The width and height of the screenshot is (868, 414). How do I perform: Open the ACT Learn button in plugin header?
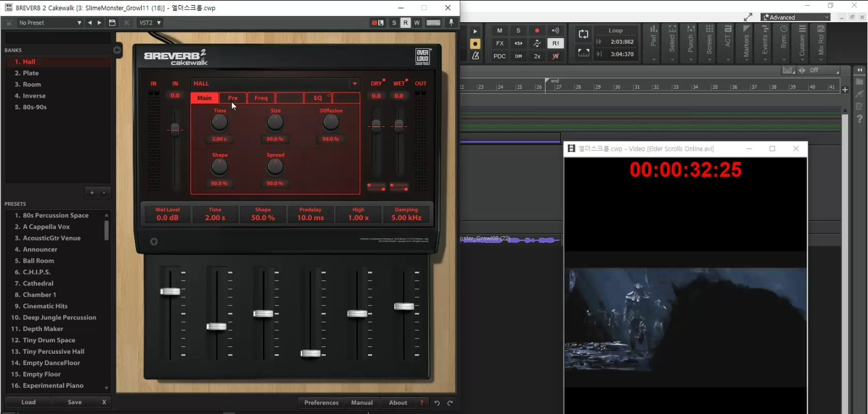point(378,23)
